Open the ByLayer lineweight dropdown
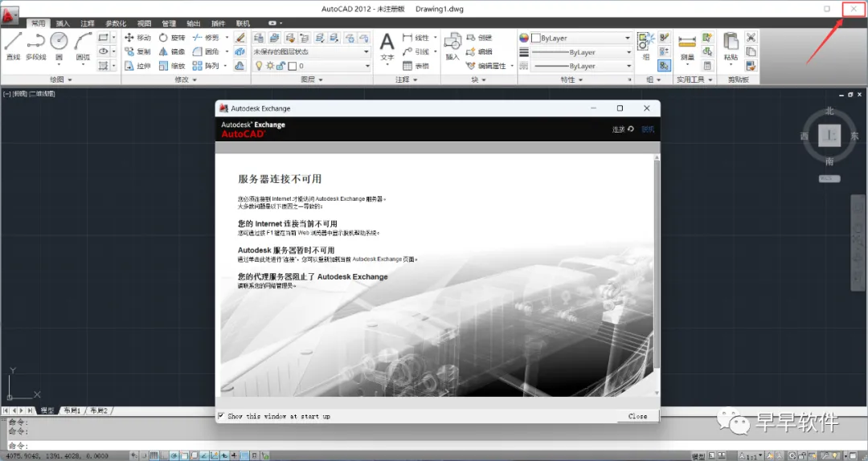 point(581,52)
